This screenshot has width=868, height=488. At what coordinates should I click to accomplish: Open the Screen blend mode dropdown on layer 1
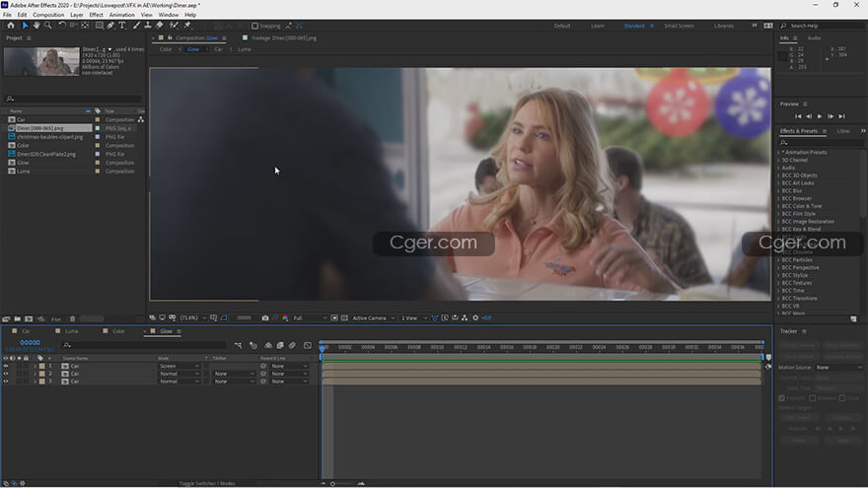180,367
